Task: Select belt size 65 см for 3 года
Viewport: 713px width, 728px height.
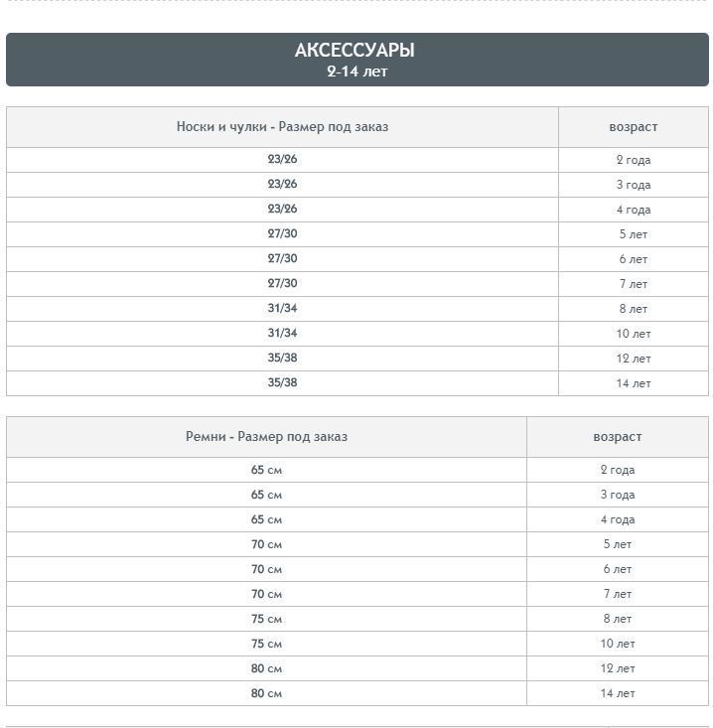Action: coord(266,495)
